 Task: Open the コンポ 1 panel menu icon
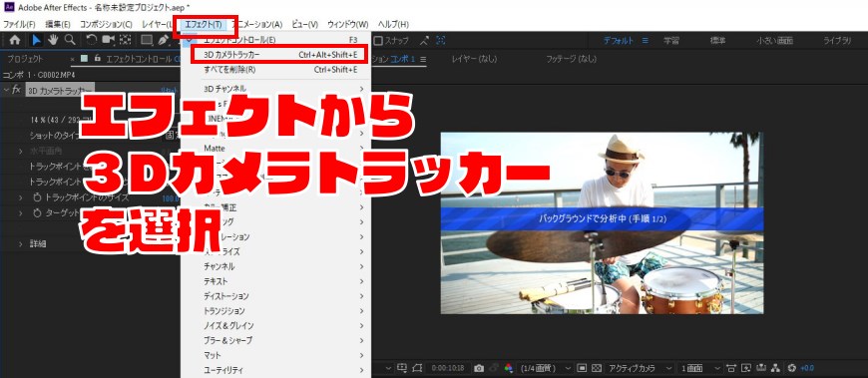(423, 59)
